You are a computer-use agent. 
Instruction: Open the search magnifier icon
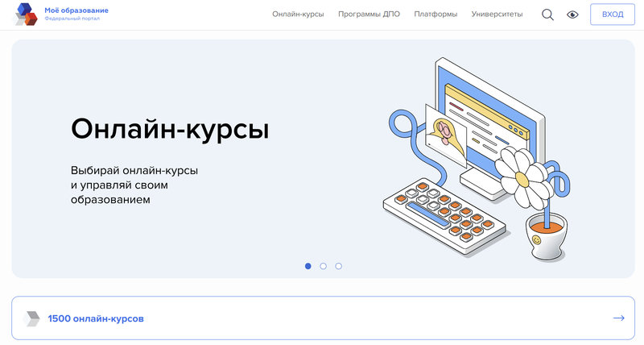tap(547, 15)
